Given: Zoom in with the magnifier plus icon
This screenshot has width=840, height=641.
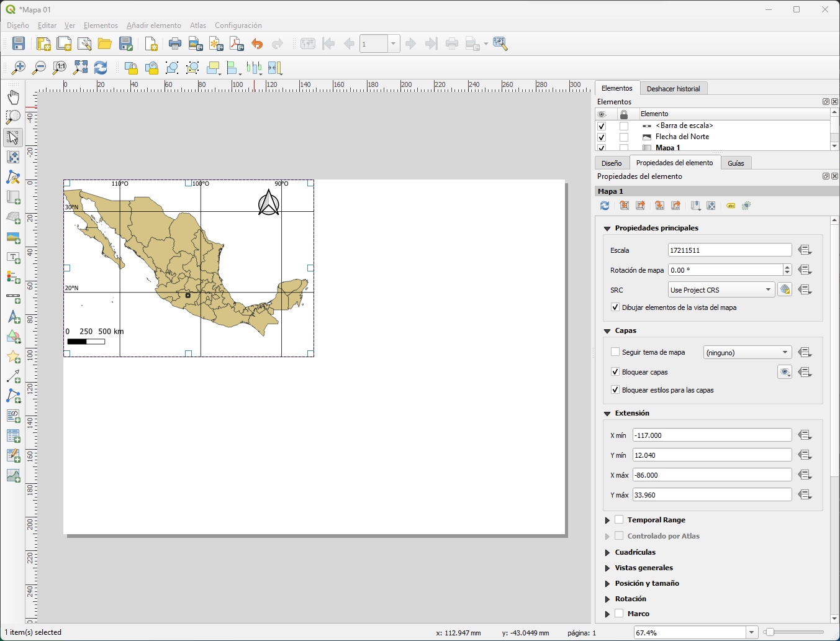Looking at the screenshot, I should pos(18,68).
